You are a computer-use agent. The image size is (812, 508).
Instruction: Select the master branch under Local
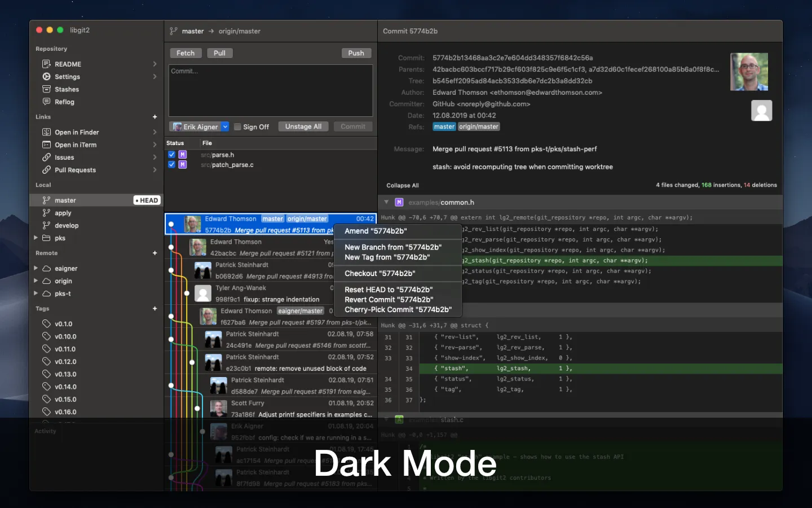click(65, 200)
